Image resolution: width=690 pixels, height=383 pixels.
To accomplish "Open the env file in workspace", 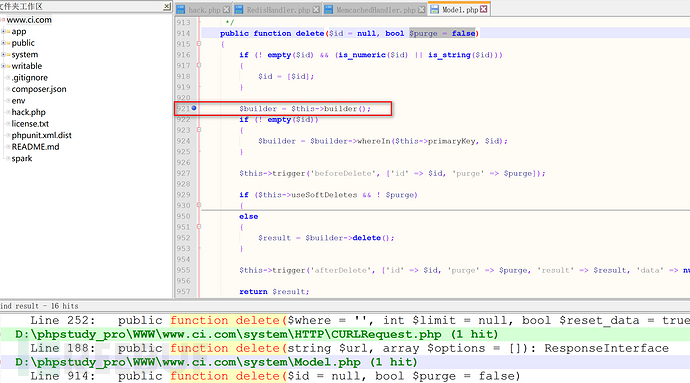I will point(18,100).
